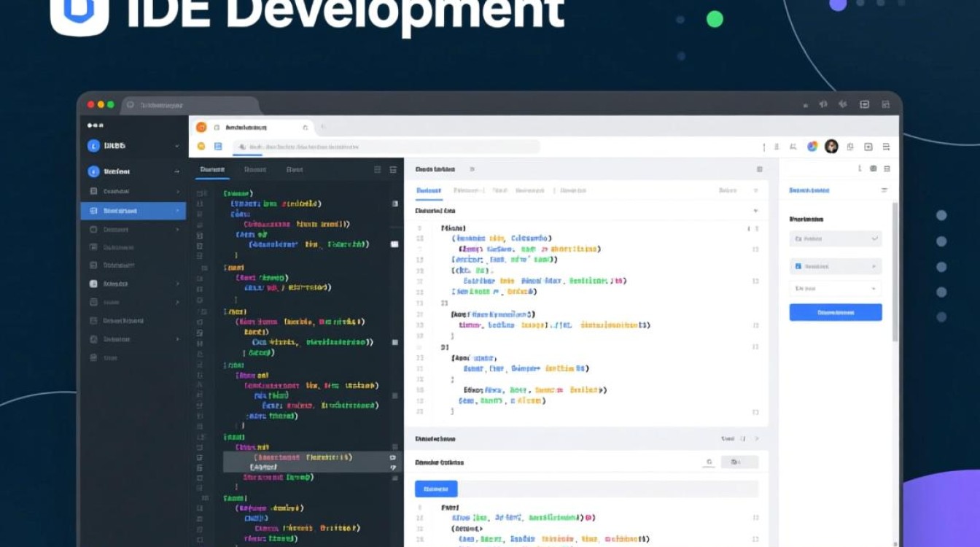Open the dropdown containing the blue square icon
Viewport: 980px width, 547px height.
click(x=836, y=266)
